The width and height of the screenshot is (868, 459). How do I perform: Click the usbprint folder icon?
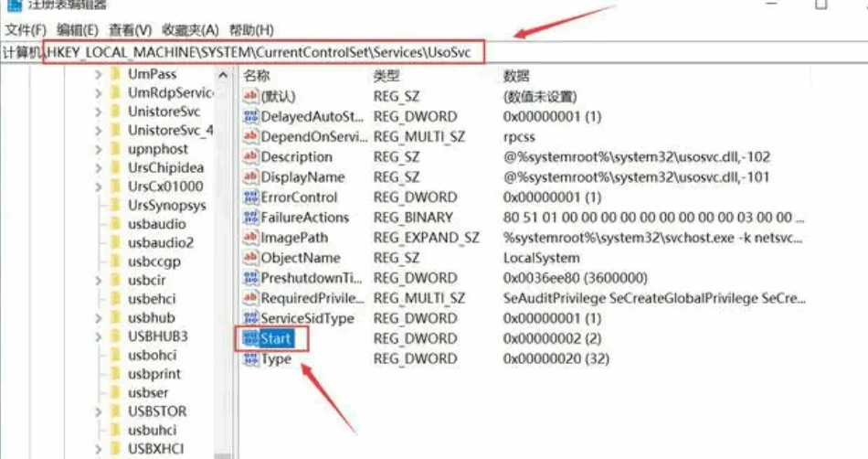pyautogui.click(x=116, y=374)
